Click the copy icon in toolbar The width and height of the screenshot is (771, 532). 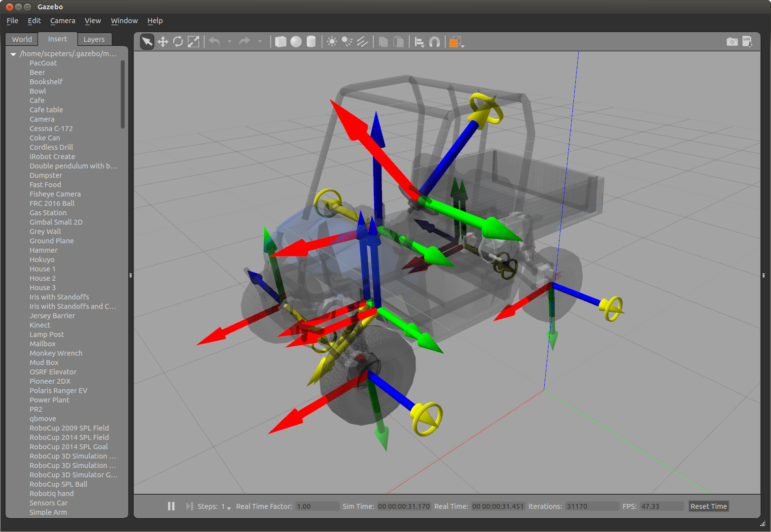point(383,42)
